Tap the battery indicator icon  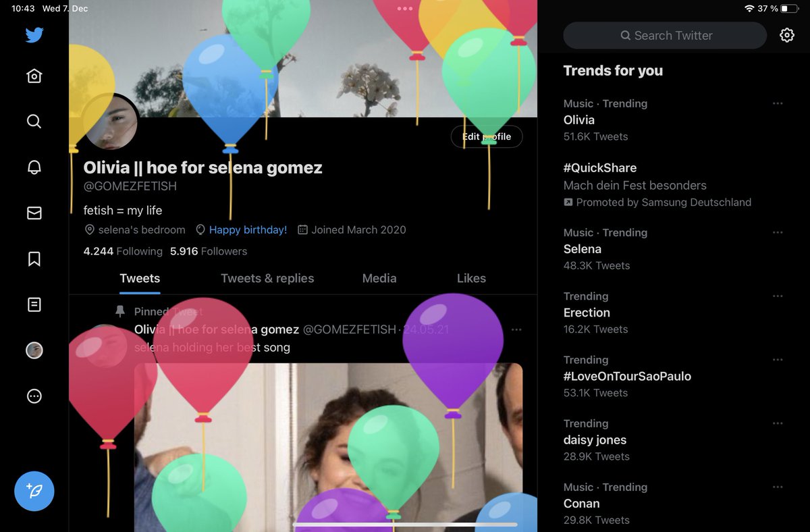(x=790, y=9)
